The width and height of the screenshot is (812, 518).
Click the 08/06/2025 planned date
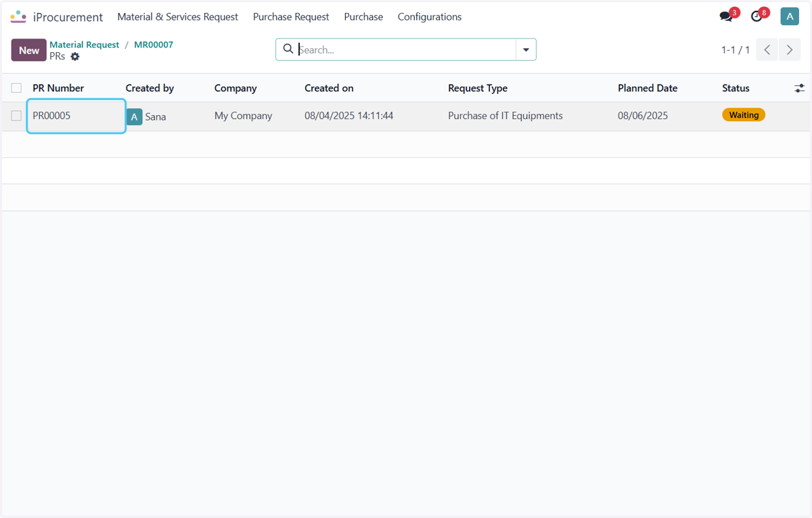(x=643, y=116)
